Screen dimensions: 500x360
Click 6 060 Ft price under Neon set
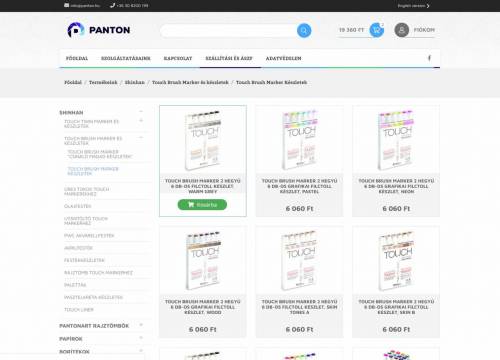(396, 209)
